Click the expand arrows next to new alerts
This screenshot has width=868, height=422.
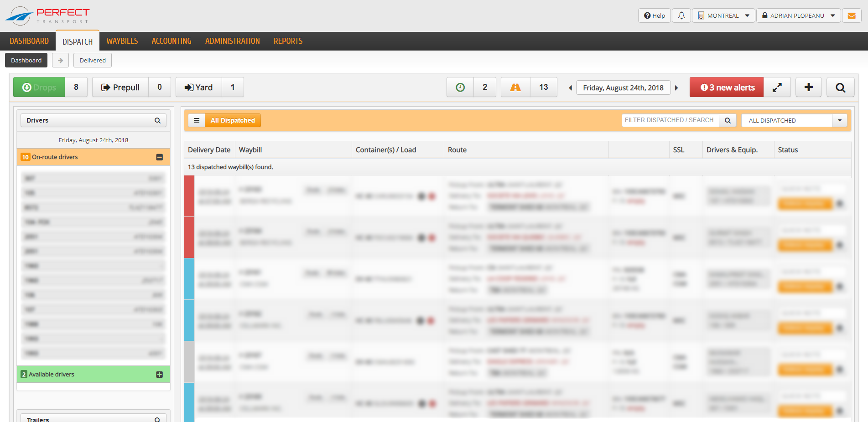point(777,87)
